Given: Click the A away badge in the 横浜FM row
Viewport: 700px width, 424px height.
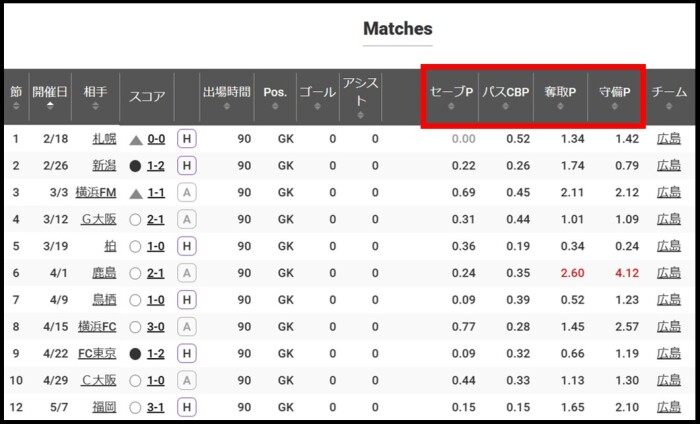Looking at the screenshot, I should (185, 192).
